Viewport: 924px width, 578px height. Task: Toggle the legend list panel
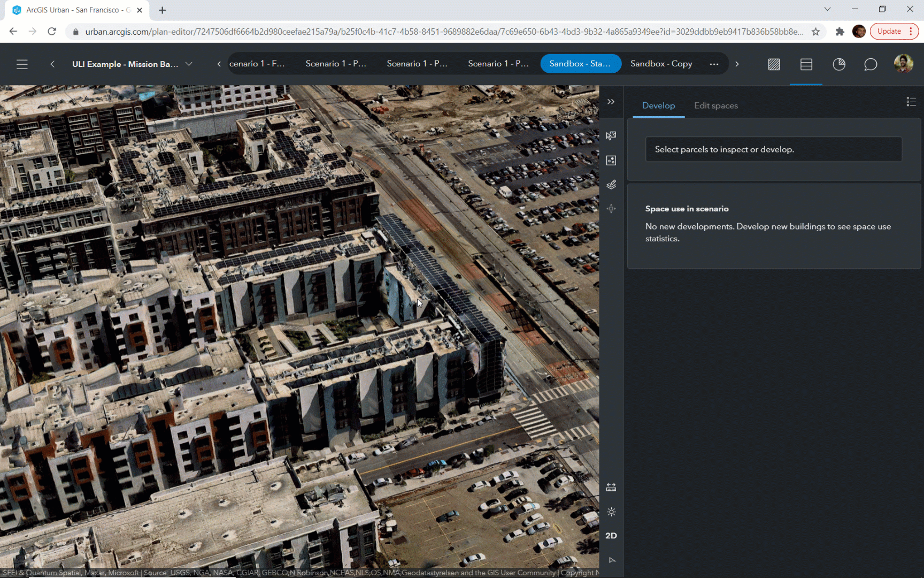click(x=911, y=102)
